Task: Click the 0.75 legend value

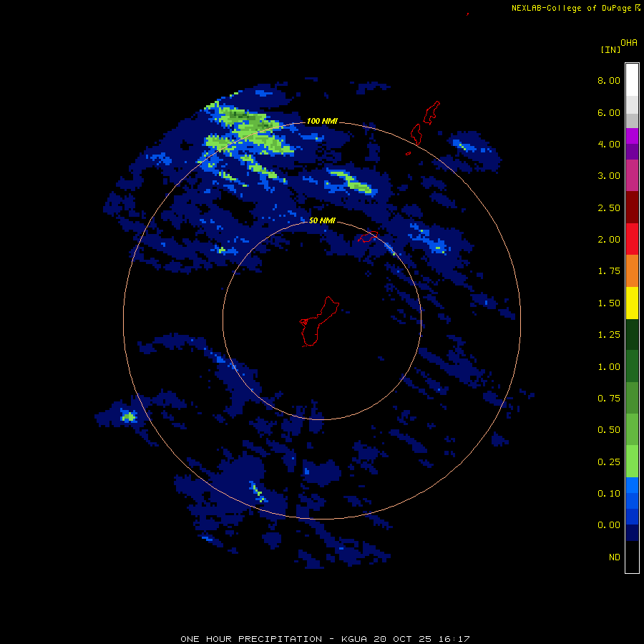Action: click(609, 399)
